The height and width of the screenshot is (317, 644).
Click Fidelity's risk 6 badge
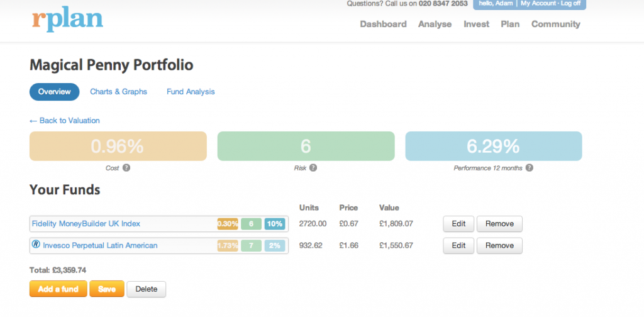coord(252,224)
